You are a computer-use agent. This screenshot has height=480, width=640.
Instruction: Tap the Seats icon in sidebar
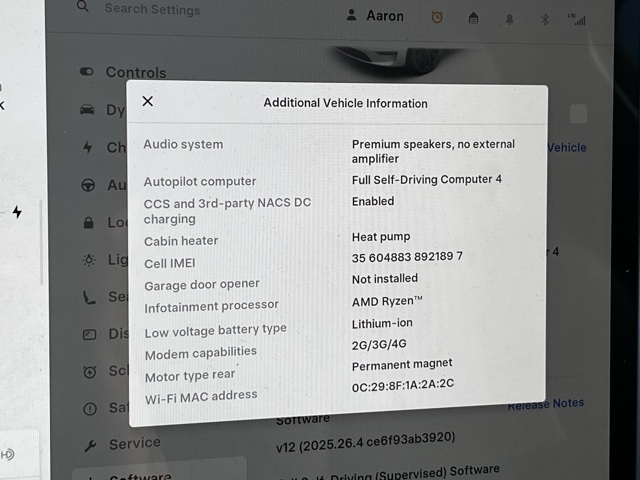pyautogui.click(x=89, y=297)
